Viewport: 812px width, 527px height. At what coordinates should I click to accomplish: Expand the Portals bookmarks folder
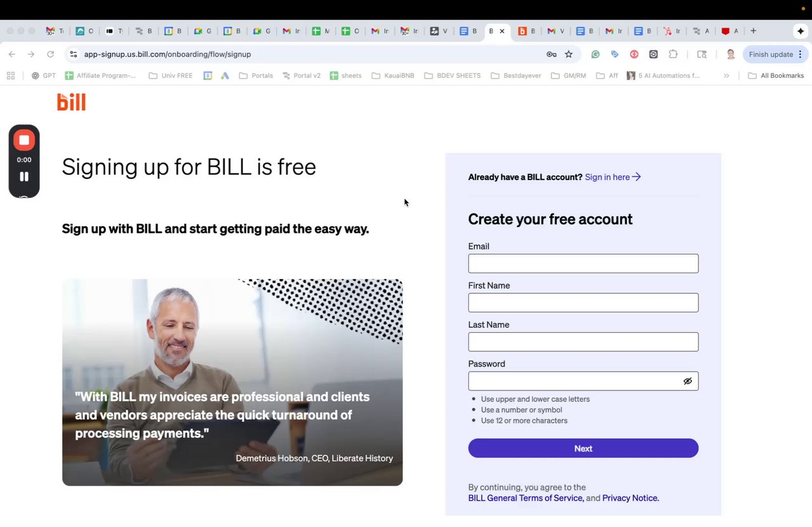click(x=256, y=75)
